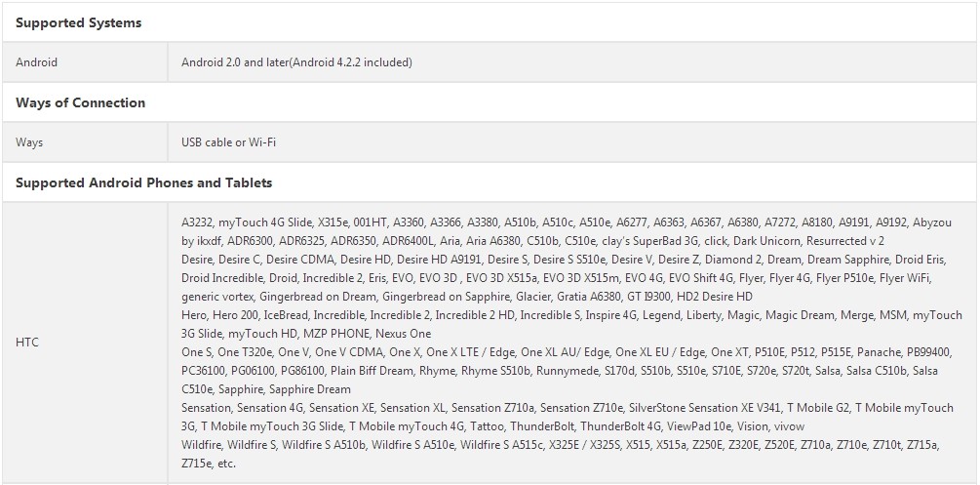Click the line starting 'generic vortex, Gingerbread on Dream'
This screenshot has width=980, height=485.
467,296
